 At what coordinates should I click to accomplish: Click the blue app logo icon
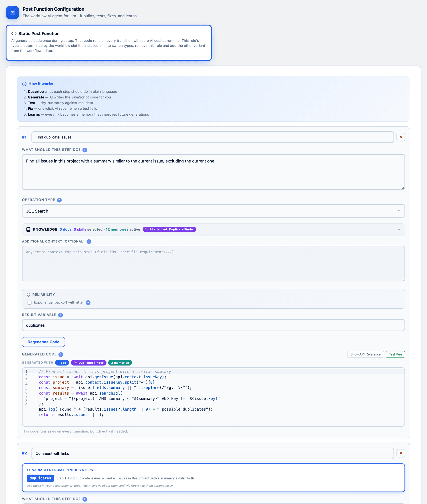click(12, 12)
